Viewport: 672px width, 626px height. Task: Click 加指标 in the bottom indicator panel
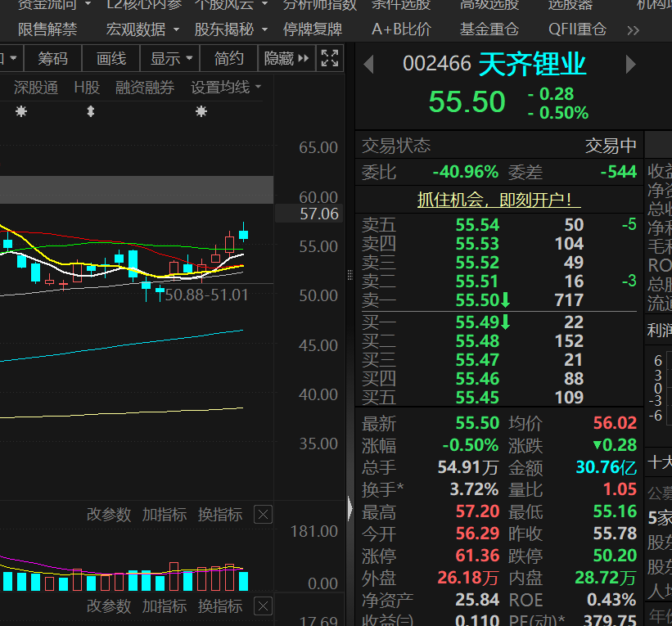point(165,606)
